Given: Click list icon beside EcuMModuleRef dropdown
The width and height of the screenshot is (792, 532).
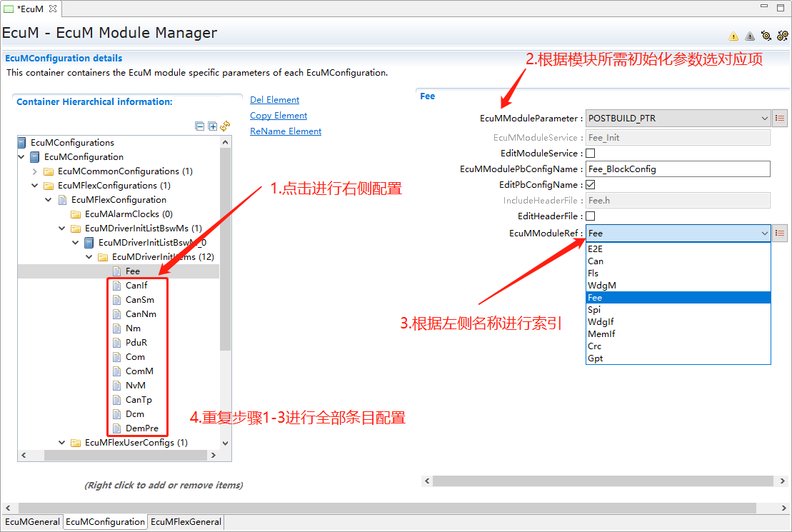Looking at the screenshot, I should pyautogui.click(x=780, y=233).
